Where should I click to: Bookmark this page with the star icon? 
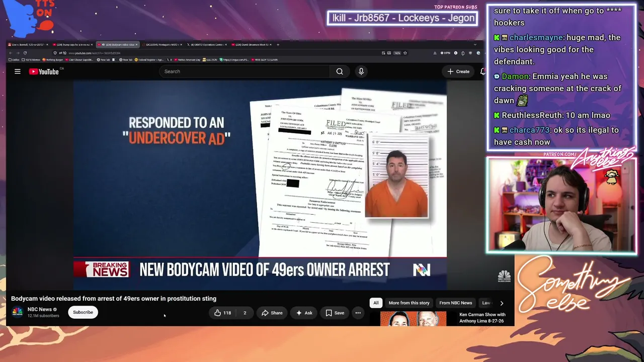click(x=405, y=53)
